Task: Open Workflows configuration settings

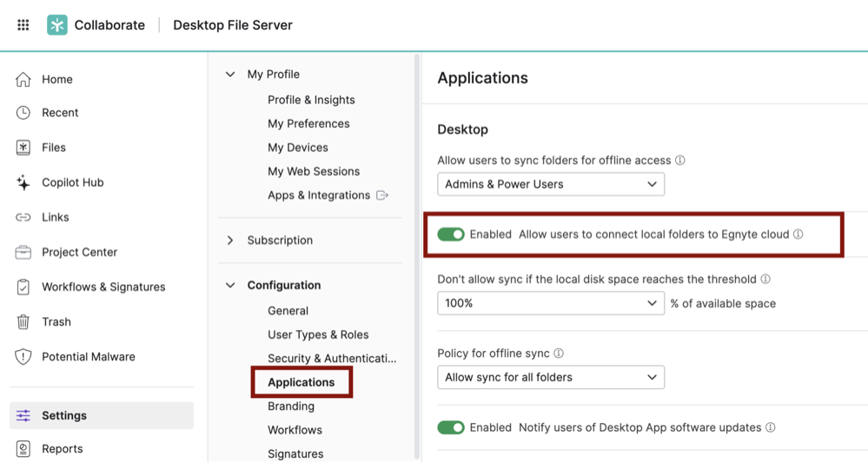Action: pyautogui.click(x=295, y=430)
